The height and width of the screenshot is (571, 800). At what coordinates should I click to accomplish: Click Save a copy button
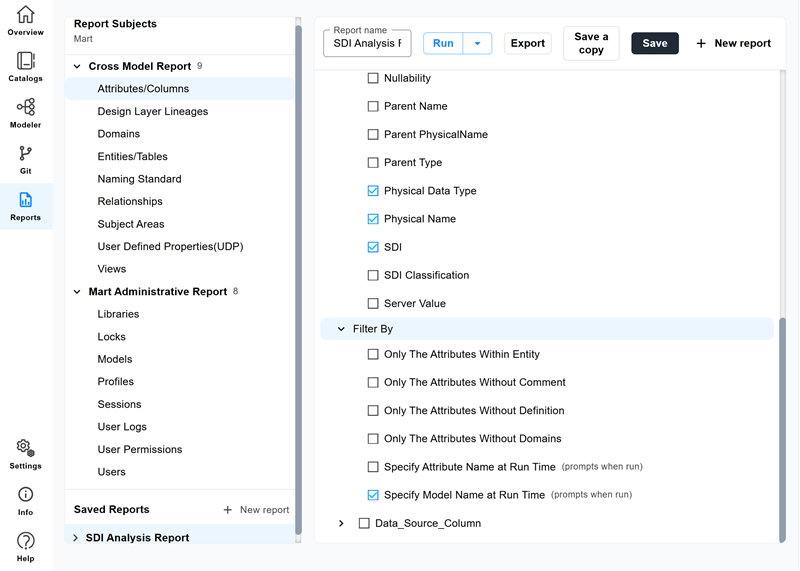(591, 43)
